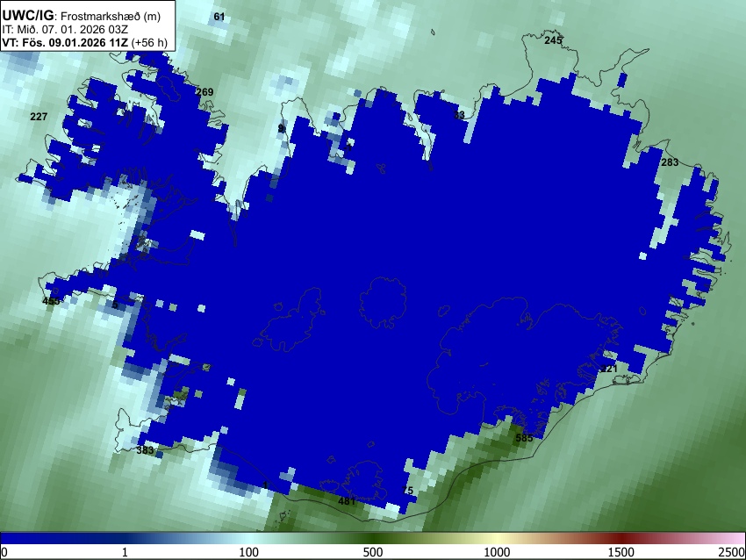Click the map value 383 in the southwest
Viewport: 746px width, 560px height.
point(145,449)
